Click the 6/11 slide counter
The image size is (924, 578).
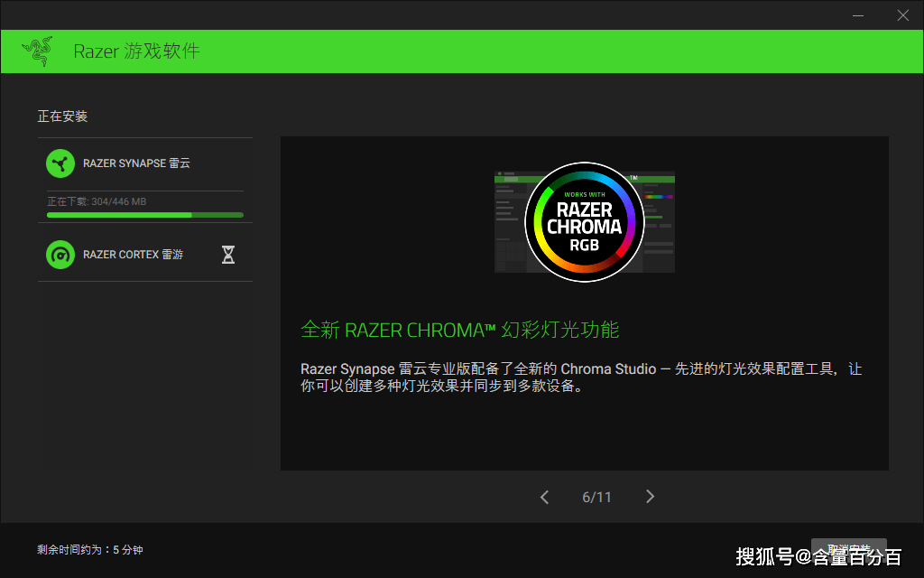point(597,498)
